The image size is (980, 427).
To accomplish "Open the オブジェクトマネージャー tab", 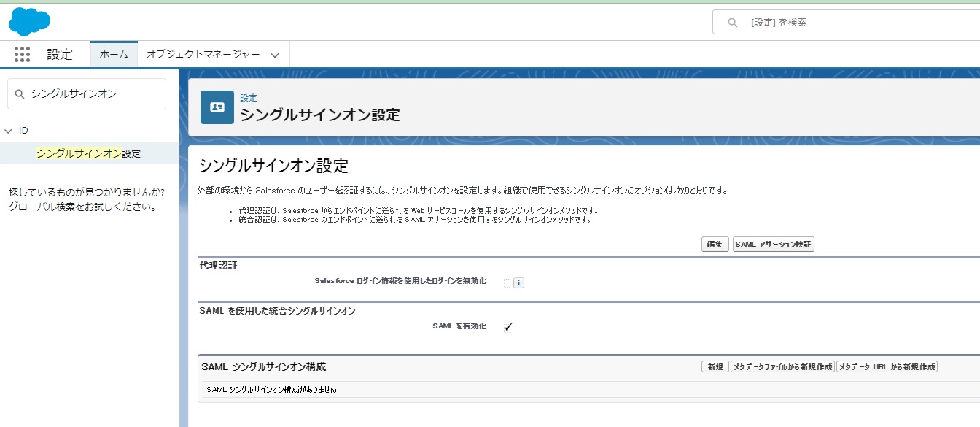I will (203, 54).
